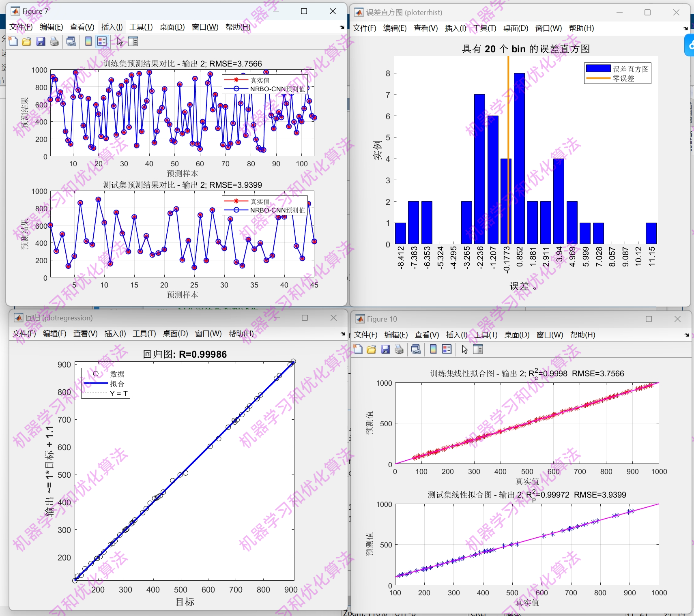Open 文件(F) menu in 回归 plotregression window

pos(24,334)
